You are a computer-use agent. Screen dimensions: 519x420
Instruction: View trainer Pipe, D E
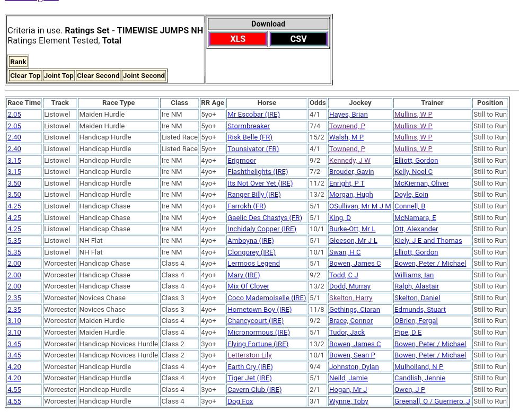coord(408,332)
